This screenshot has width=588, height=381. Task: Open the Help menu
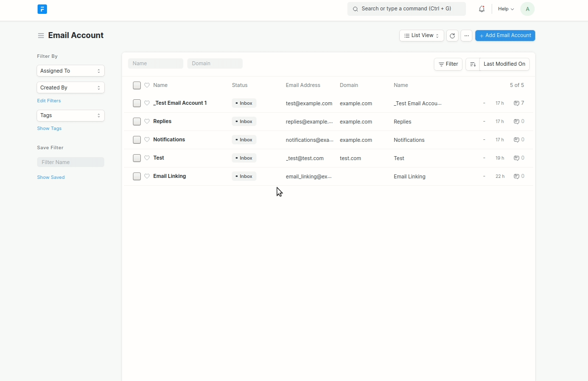pos(505,8)
